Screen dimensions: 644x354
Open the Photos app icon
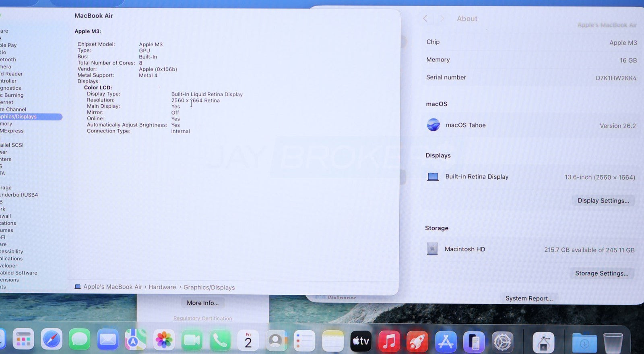[164, 340]
